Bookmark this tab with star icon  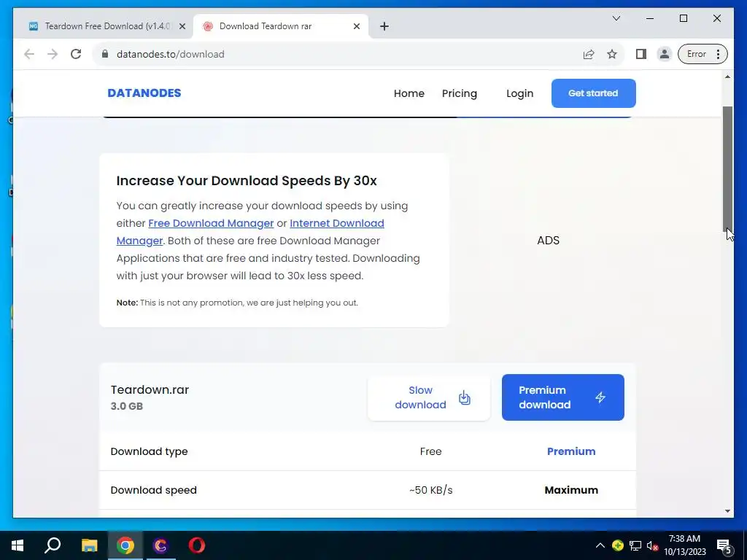[612, 54]
